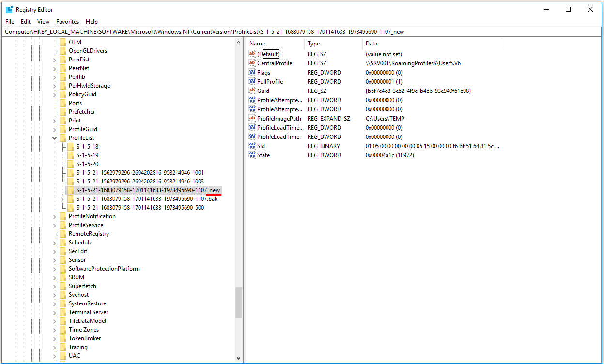The image size is (604, 364).
Task: Select the TokenBroker key
Action: coord(85,338)
